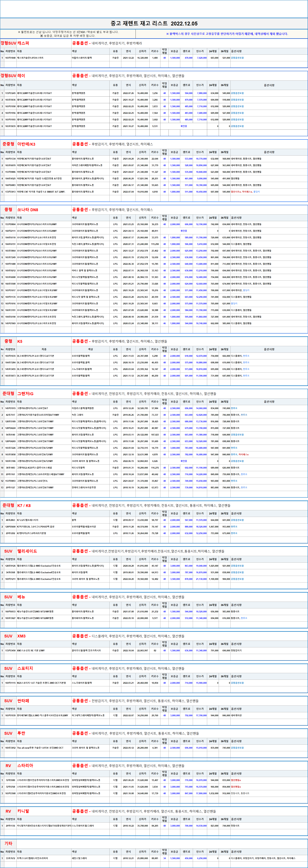Click plate number cell '165호5858'

pos(10,454)
